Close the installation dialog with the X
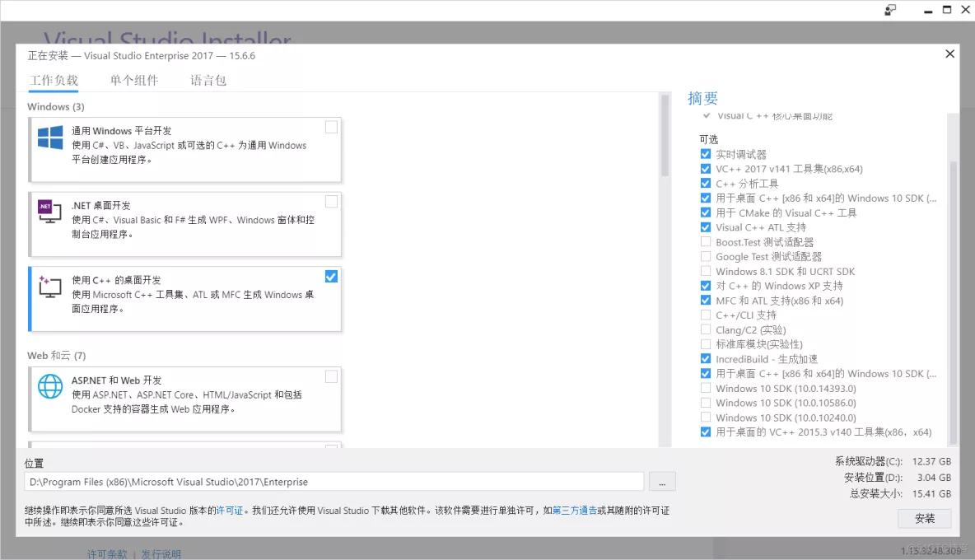The height and width of the screenshot is (560, 975). pyautogui.click(x=949, y=54)
